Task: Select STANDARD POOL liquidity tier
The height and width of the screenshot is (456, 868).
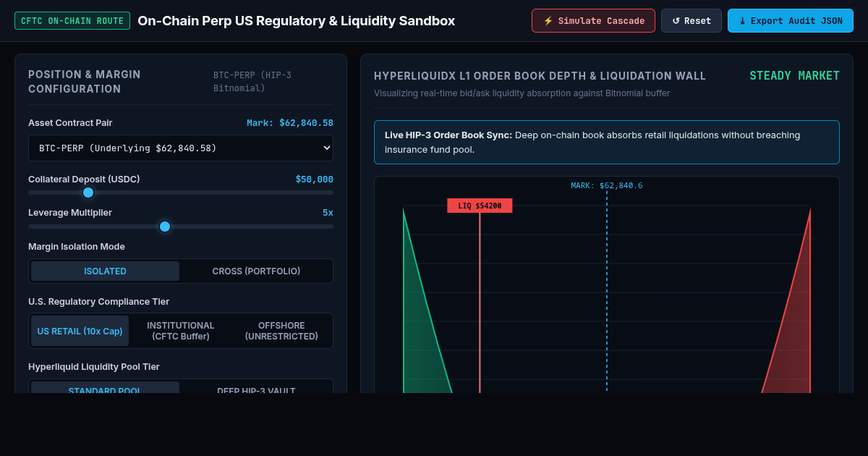Action: coord(105,388)
